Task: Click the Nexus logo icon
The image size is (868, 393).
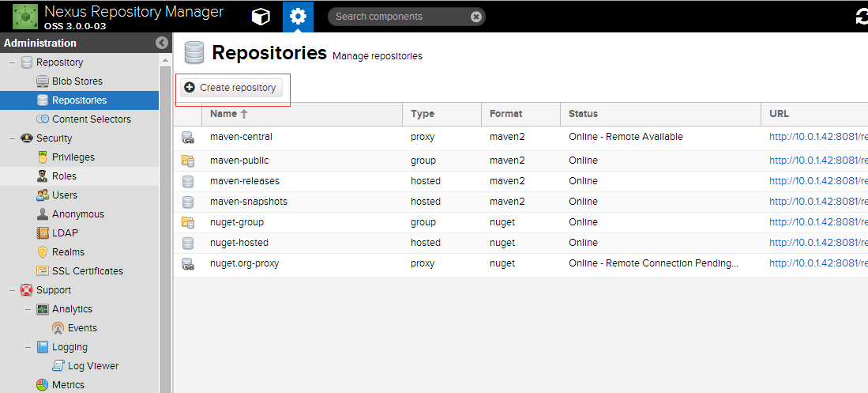Action: click(x=25, y=17)
